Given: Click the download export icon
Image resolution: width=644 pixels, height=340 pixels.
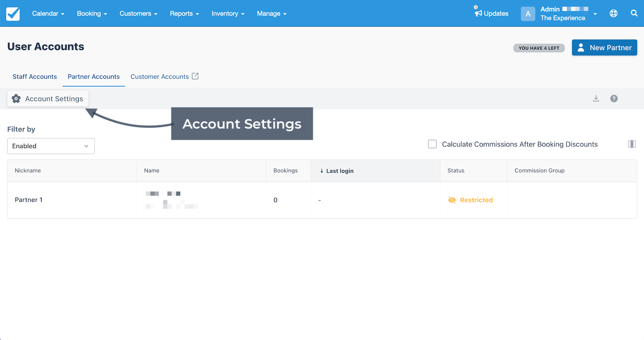Looking at the screenshot, I should pos(596,99).
